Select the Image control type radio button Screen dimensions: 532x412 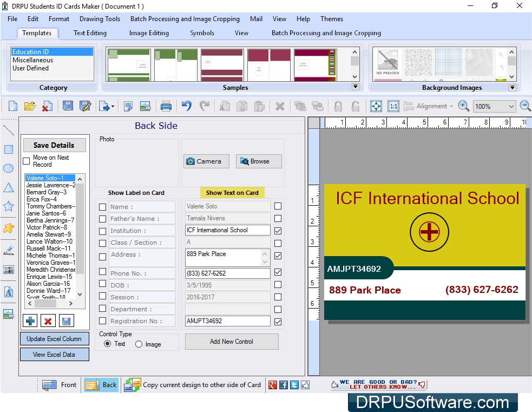point(140,343)
